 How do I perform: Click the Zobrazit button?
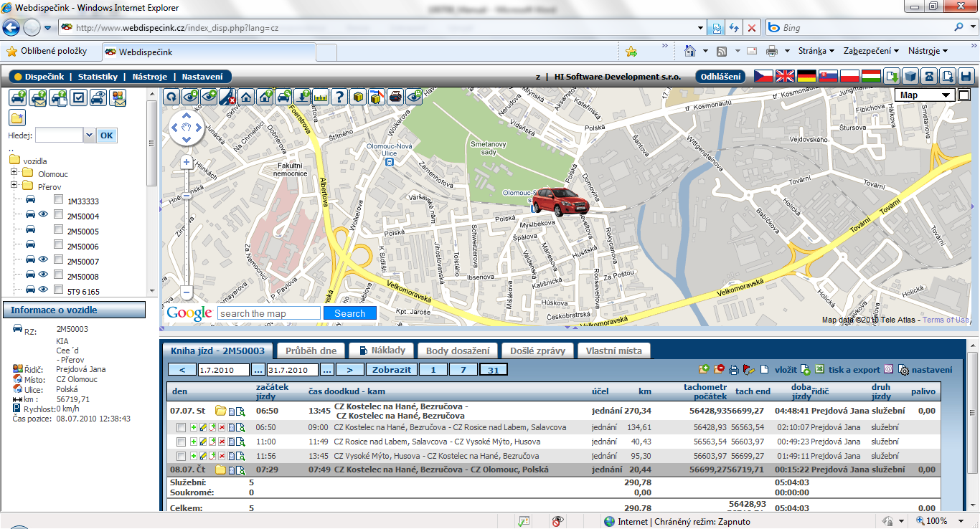tap(392, 370)
